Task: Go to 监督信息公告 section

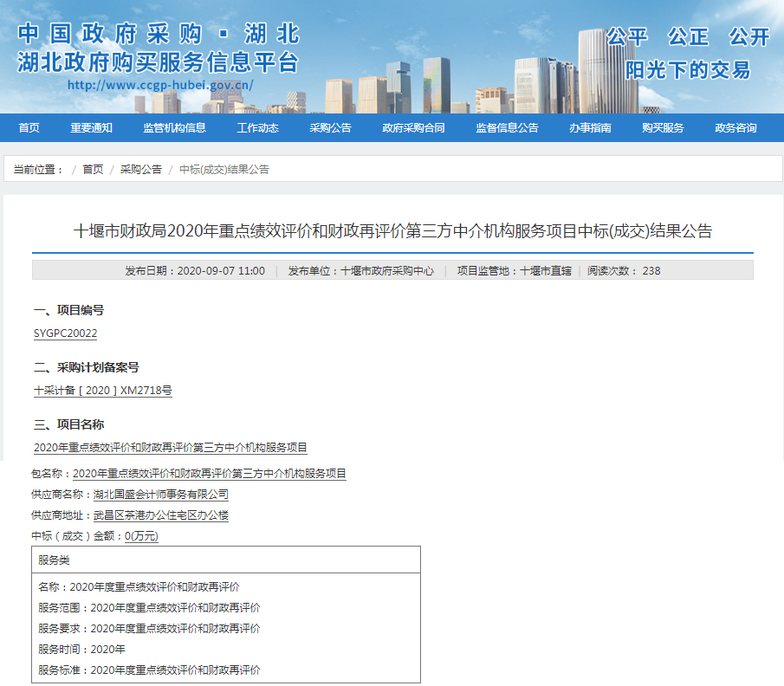Action: click(507, 128)
